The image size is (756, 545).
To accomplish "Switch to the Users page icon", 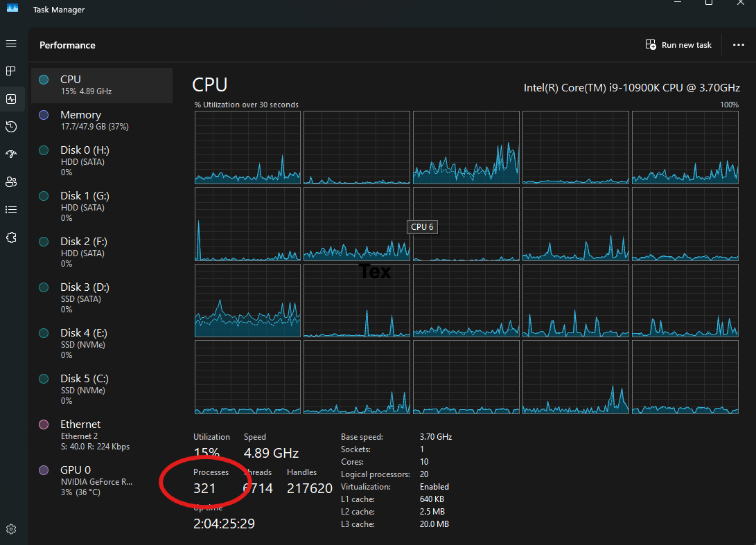I will [11, 181].
